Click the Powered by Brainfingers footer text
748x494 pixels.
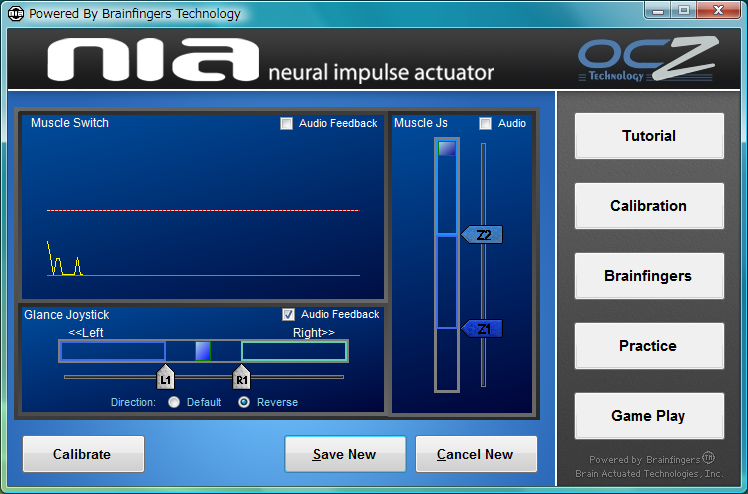point(652,459)
